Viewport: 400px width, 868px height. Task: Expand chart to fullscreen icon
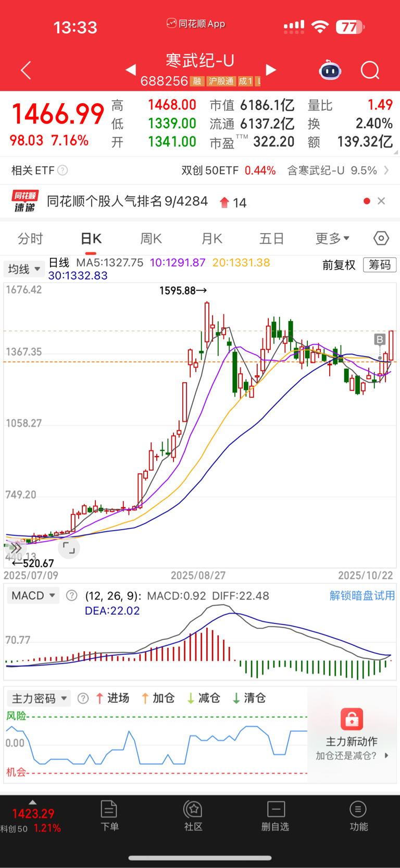[x=69, y=548]
